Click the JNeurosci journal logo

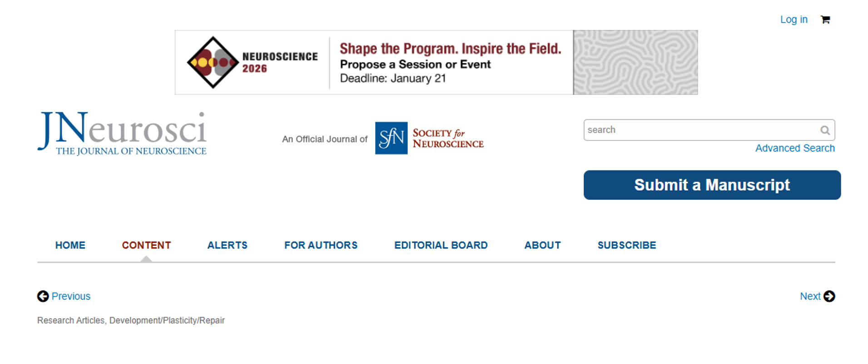click(122, 134)
